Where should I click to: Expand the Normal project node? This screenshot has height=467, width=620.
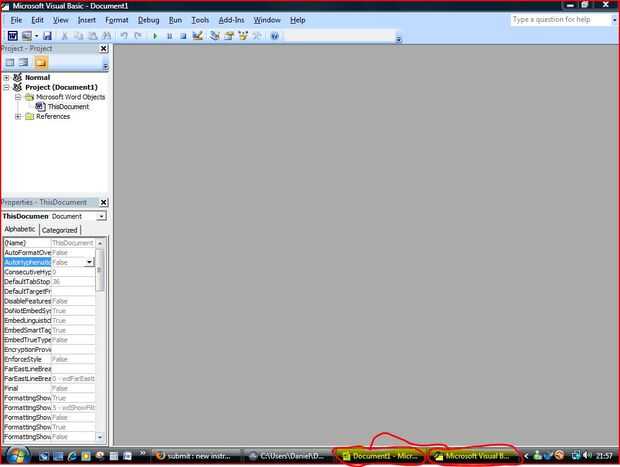pos(6,78)
